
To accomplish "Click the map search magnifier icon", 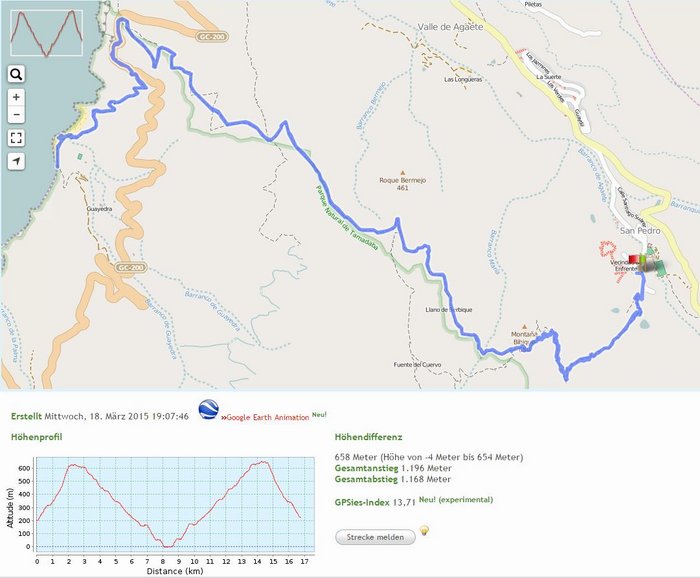I will (16, 74).
